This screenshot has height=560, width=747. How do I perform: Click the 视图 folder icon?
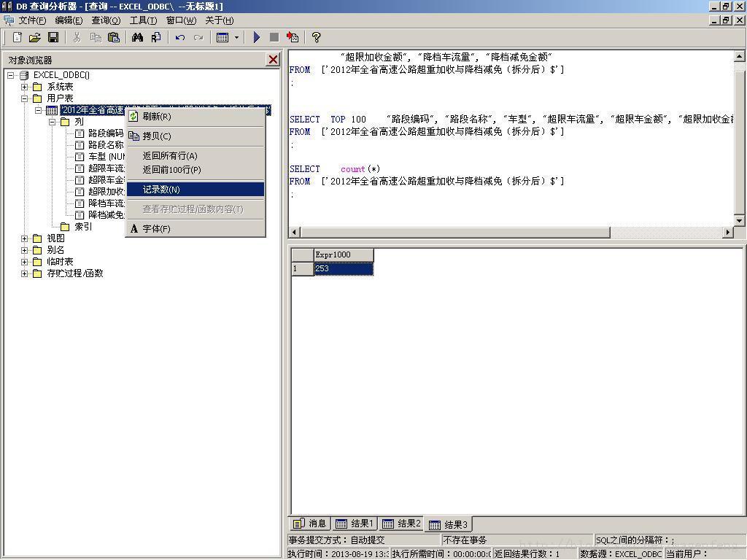click(37, 238)
